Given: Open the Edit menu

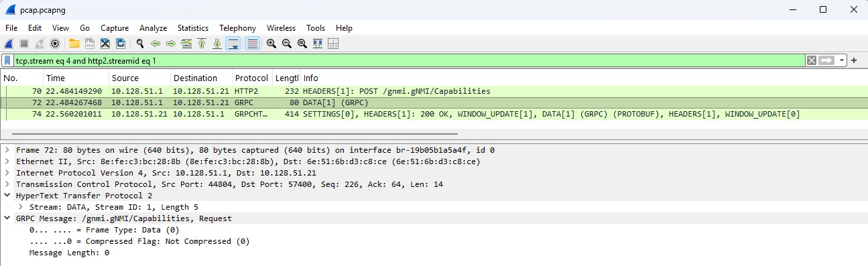Looking at the screenshot, I should pyautogui.click(x=35, y=28).
